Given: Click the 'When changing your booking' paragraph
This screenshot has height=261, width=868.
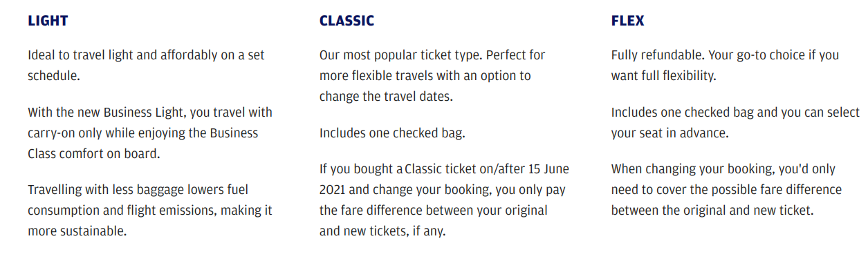Looking at the screenshot, I should pyautogui.click(x=726, y=190).
